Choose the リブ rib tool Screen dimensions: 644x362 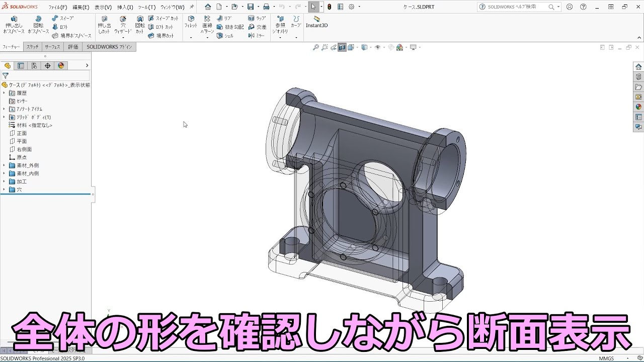224,18
